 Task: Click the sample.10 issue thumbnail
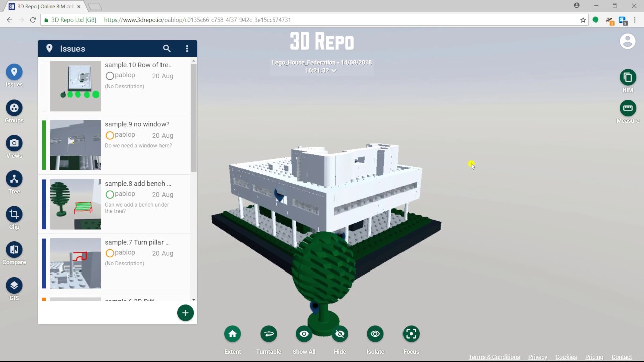click(75, 86)
